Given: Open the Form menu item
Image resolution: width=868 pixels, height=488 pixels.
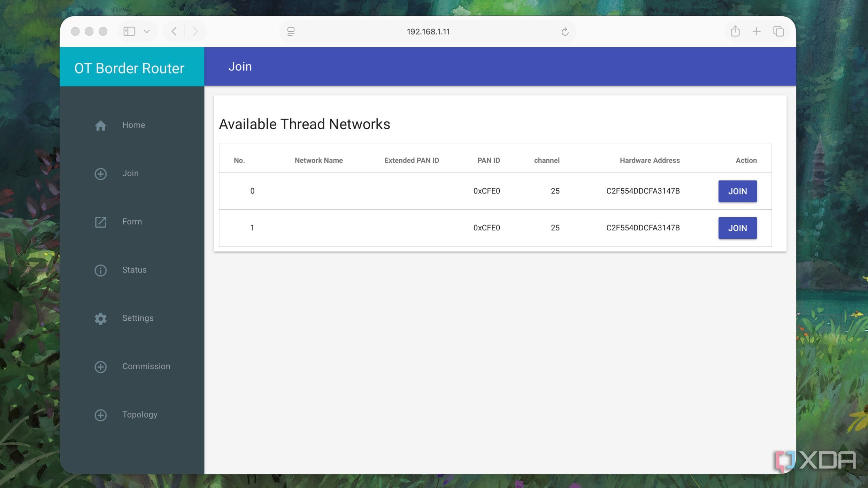Looking at the screenshot, I should [x=132, y=221].
